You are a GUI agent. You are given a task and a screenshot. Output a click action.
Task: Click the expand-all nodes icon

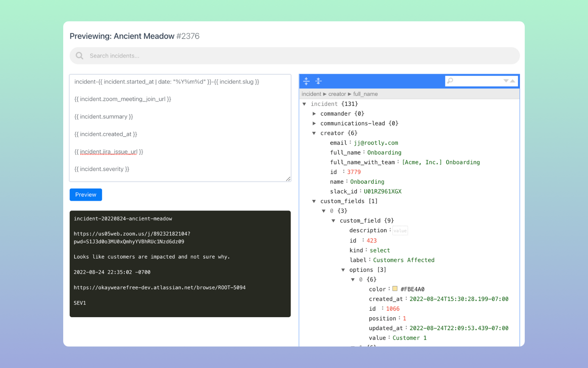[x=306, y=81]
